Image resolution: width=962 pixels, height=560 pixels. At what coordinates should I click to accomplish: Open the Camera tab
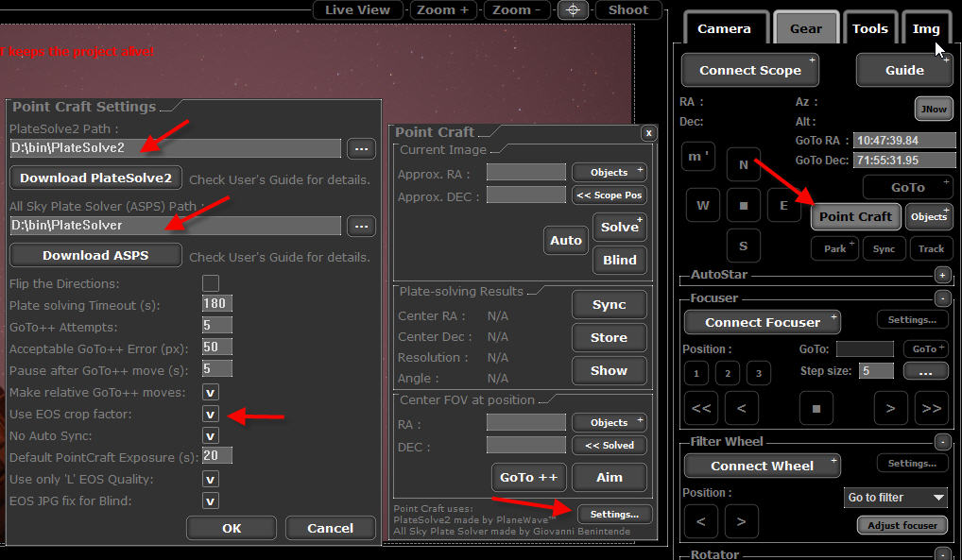724,28
